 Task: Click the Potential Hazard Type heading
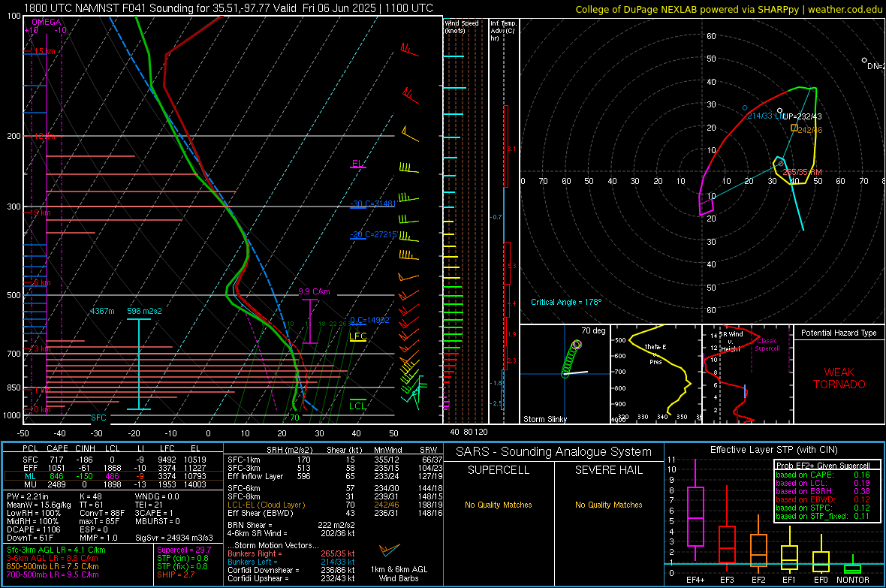point(839,333)
